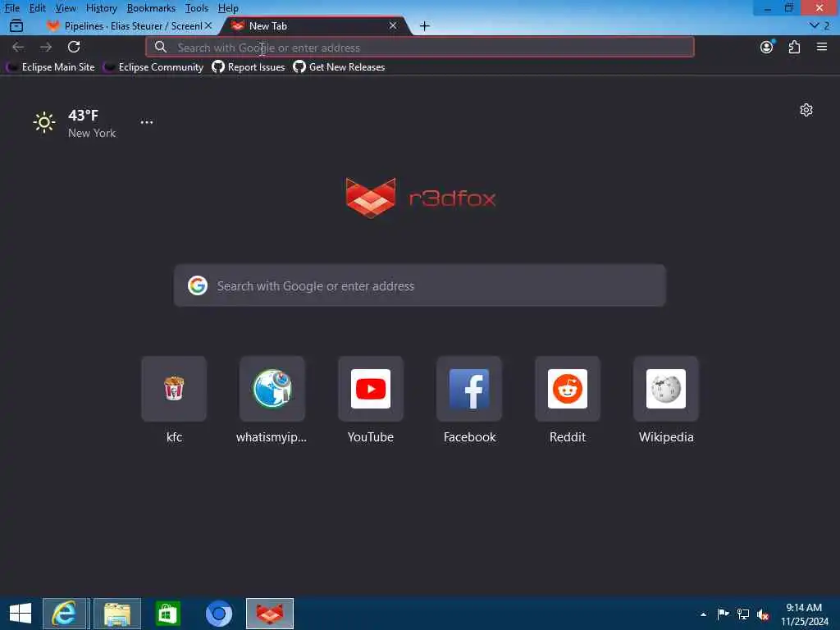Viewport: 840px width, 630px height.
Task: Switch to the Pipelines Elias Steurer tab
Action: 129,25
